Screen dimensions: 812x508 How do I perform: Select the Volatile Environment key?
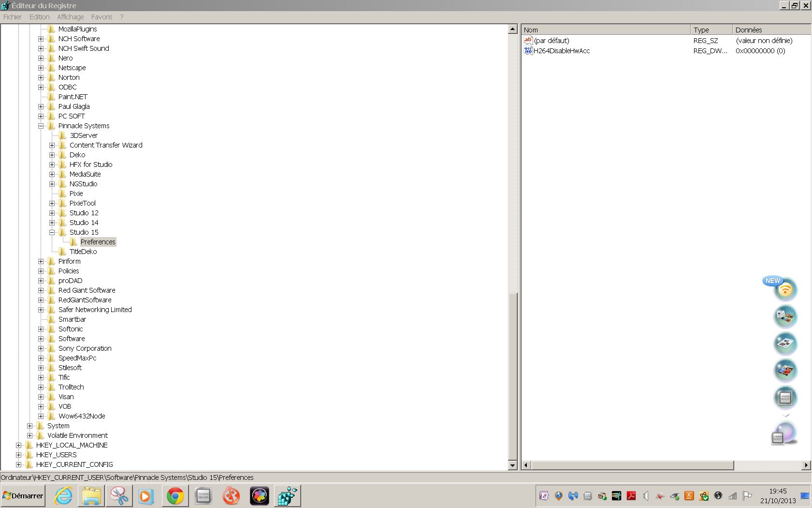coord(77,435)
